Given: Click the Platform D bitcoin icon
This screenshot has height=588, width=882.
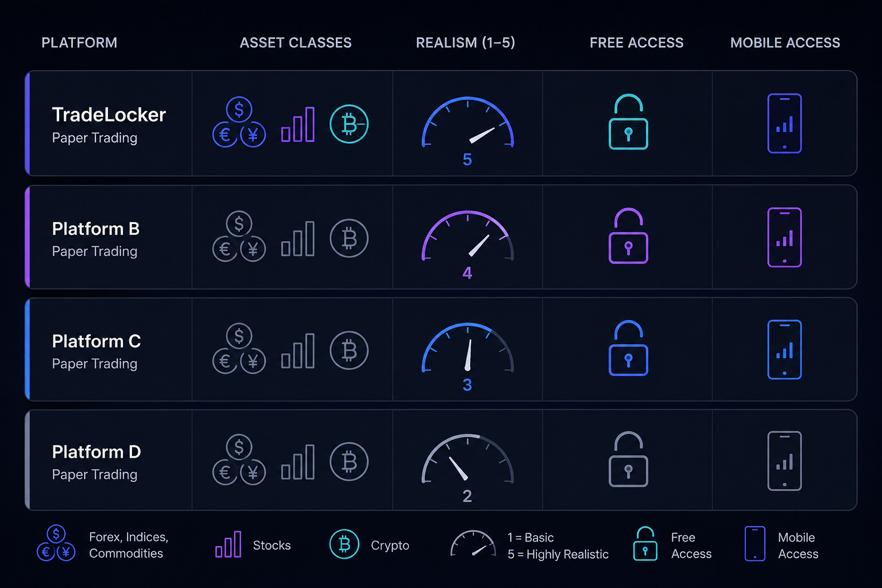Looking at the screenshot, I should (349, 462).
